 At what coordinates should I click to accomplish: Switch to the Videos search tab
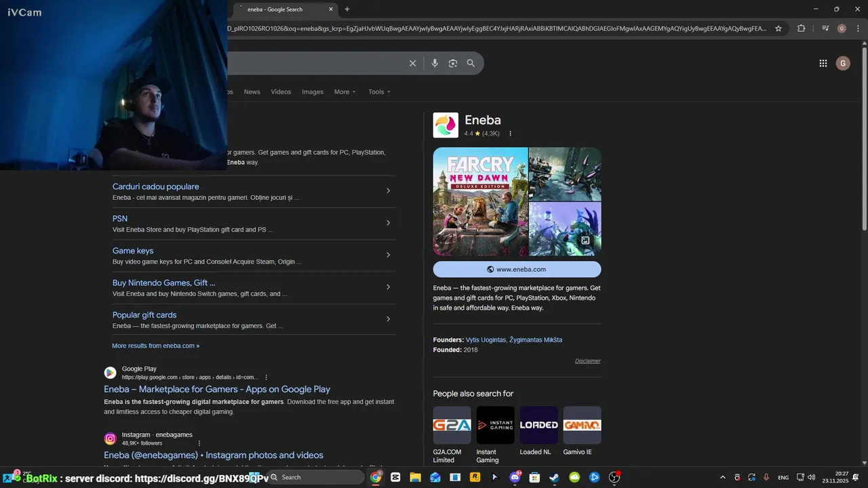281,91
